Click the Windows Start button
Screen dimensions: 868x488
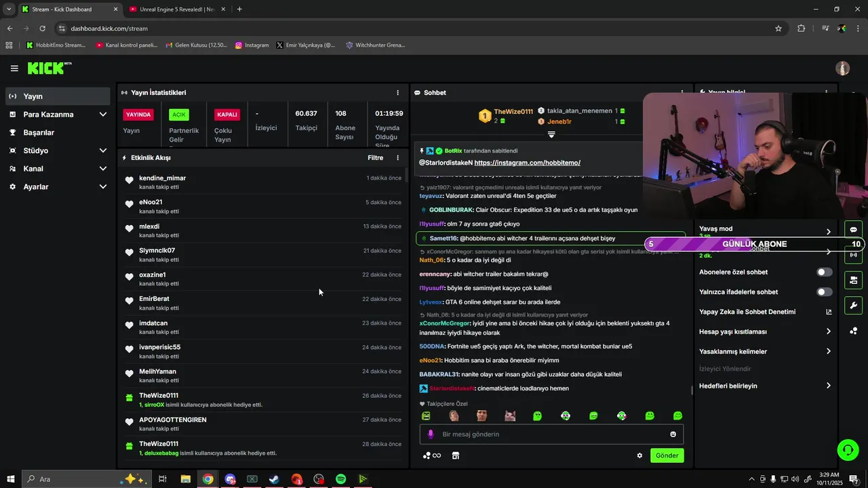[10, 479]
